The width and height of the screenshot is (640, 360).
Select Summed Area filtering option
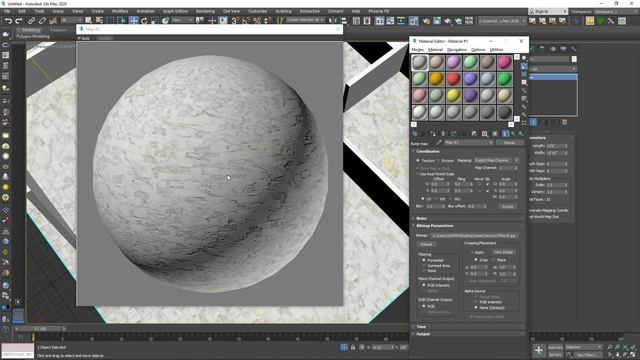pyautogui.click(x=424, y=266)
